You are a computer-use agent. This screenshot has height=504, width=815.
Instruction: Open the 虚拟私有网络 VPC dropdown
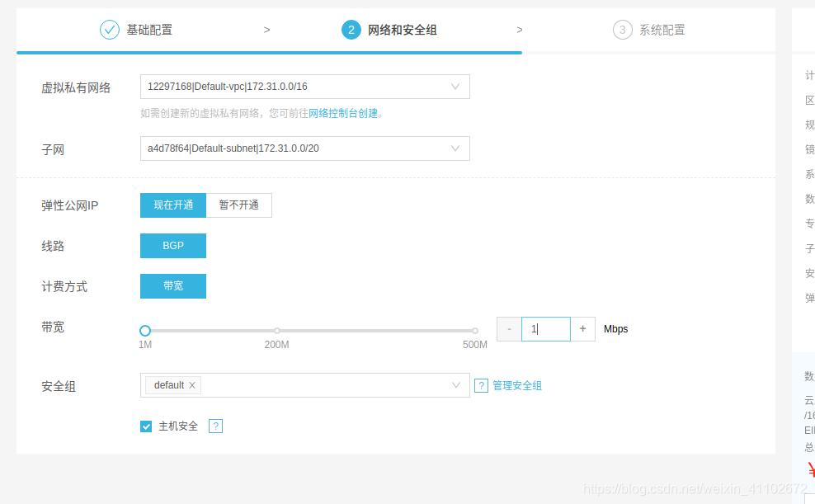pos(305,87)
